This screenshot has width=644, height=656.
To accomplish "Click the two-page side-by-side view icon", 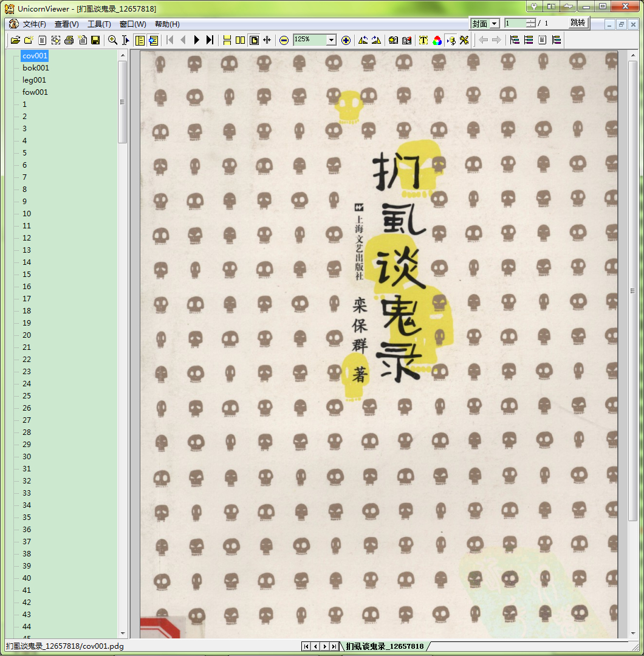I will coord(240,40).
